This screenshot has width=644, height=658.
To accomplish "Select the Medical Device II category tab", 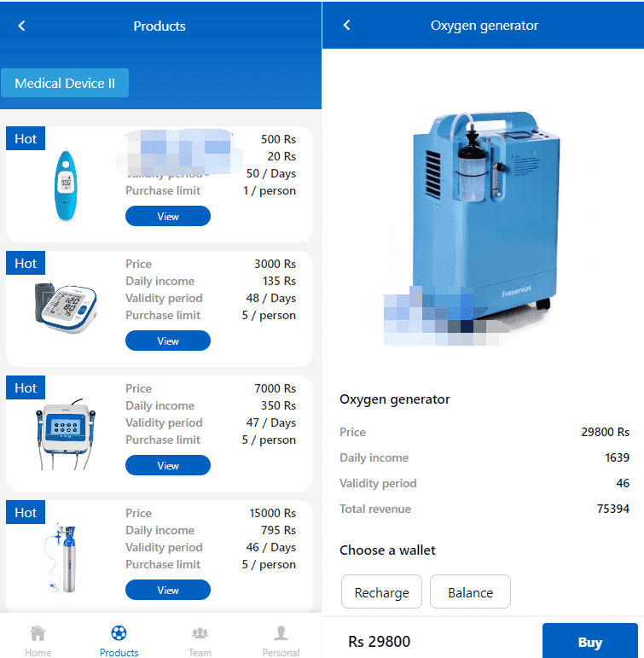I will pyautogui.click(x=65, y=83).
